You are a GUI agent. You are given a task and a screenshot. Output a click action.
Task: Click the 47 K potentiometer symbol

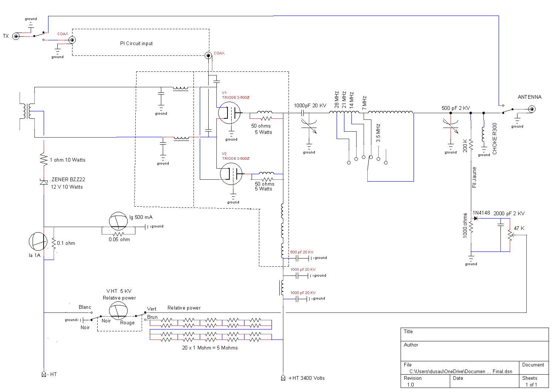[510, 235]
